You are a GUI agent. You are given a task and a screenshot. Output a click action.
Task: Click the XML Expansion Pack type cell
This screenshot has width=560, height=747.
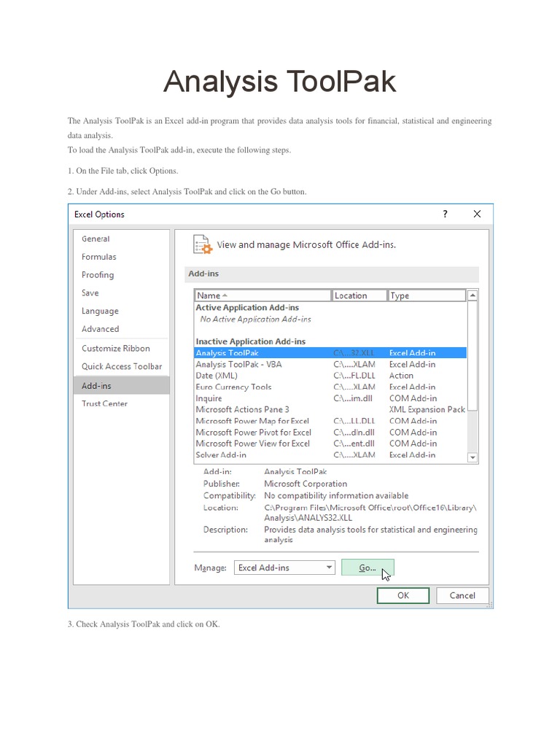click(427, 410)
